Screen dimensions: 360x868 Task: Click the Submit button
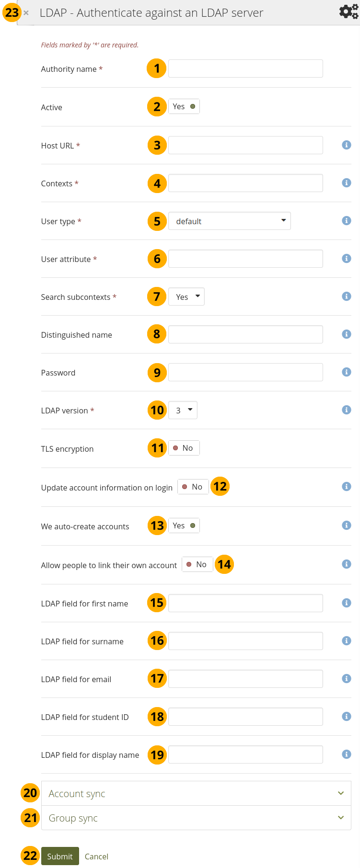(x=60, y=856)
